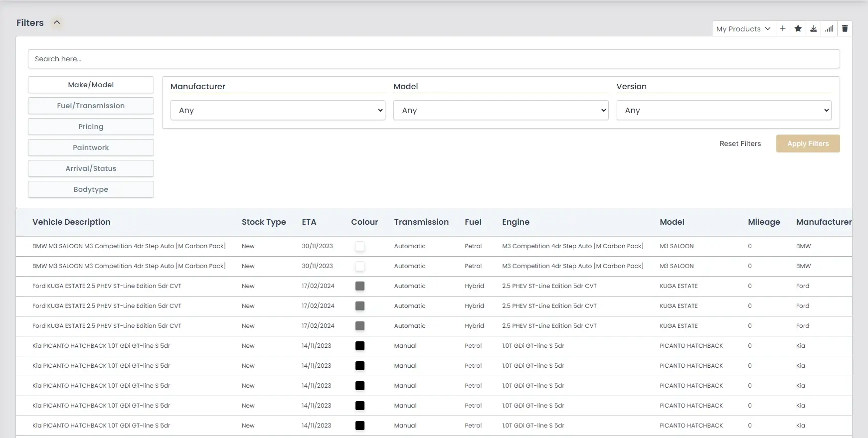
Task: Click M3 SALOON model cell in first row
Action: click(677, 246)
